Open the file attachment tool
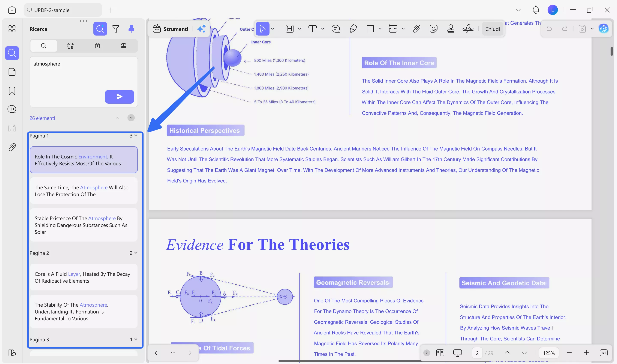 (x=416, y=29)
